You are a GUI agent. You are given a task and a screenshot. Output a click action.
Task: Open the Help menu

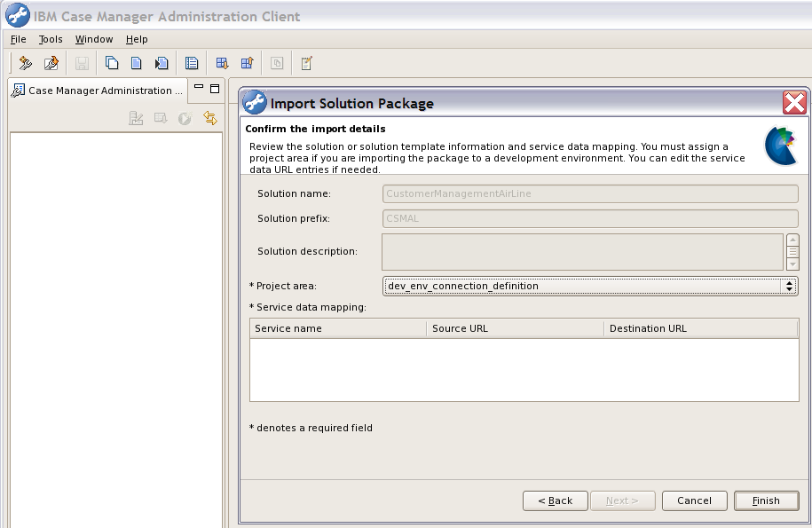coord(137,39)
